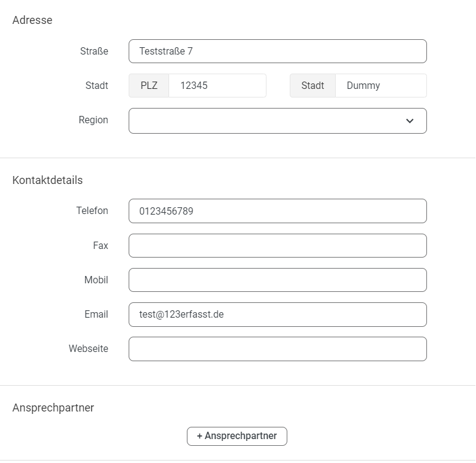Screen dimensions: 476x463
Task: Click the Region field label
Action: pyautogui.click(x=93, y=120)
